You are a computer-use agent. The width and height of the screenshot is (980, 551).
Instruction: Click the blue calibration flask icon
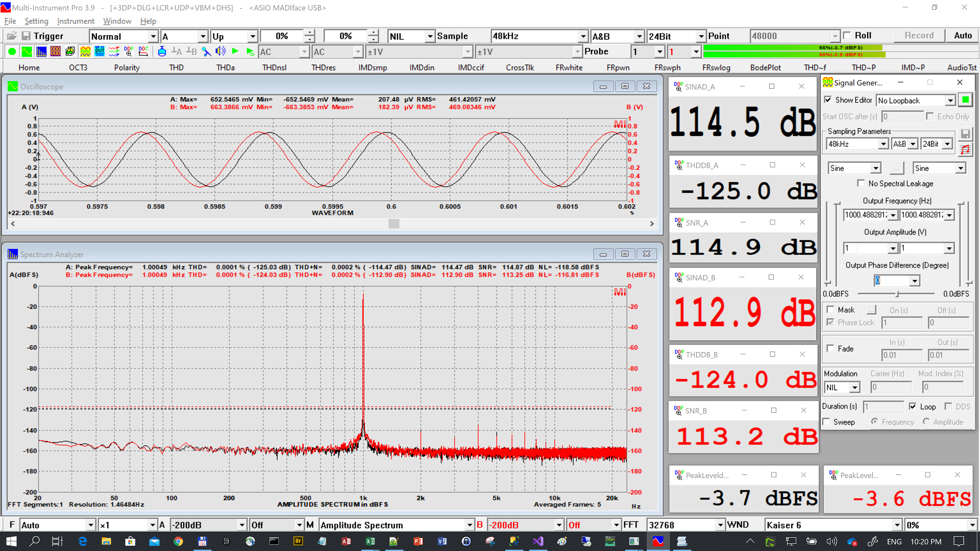click(162, 52)
